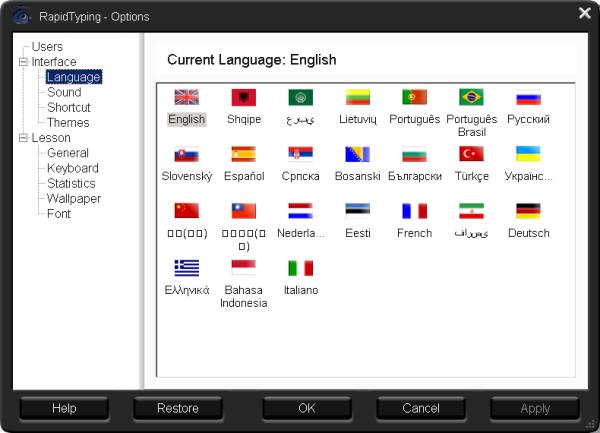This screenshot has width=600, height=433.
Task: Choose the Deutsch German flag
Action: [528, 211]
